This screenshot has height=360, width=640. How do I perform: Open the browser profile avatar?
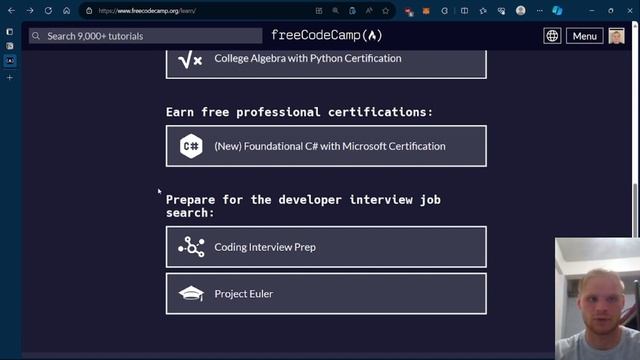pos(520,11)
